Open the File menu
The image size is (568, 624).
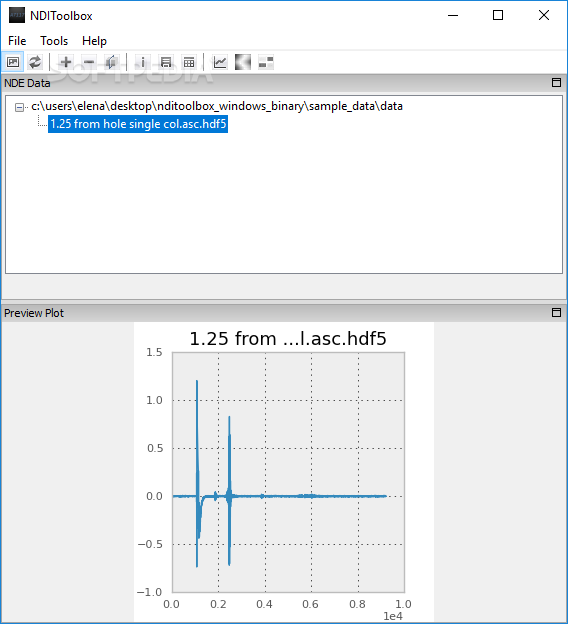[x=17, y=41]
